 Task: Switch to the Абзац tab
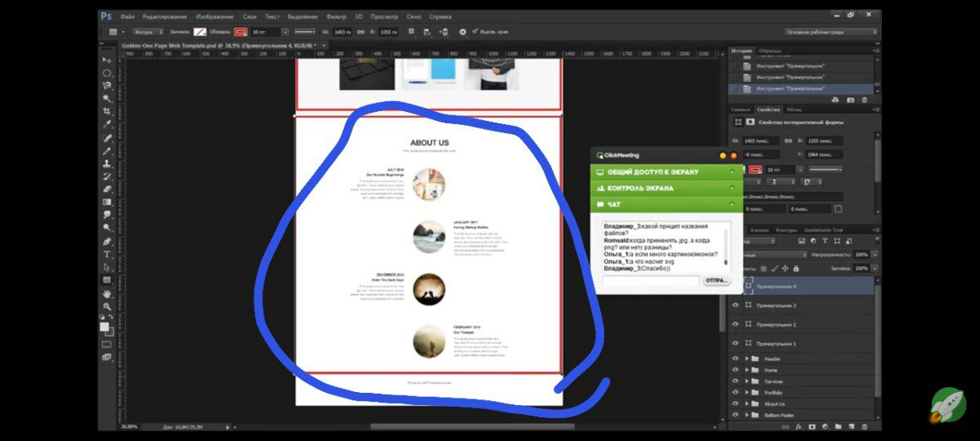coord(794,109)
